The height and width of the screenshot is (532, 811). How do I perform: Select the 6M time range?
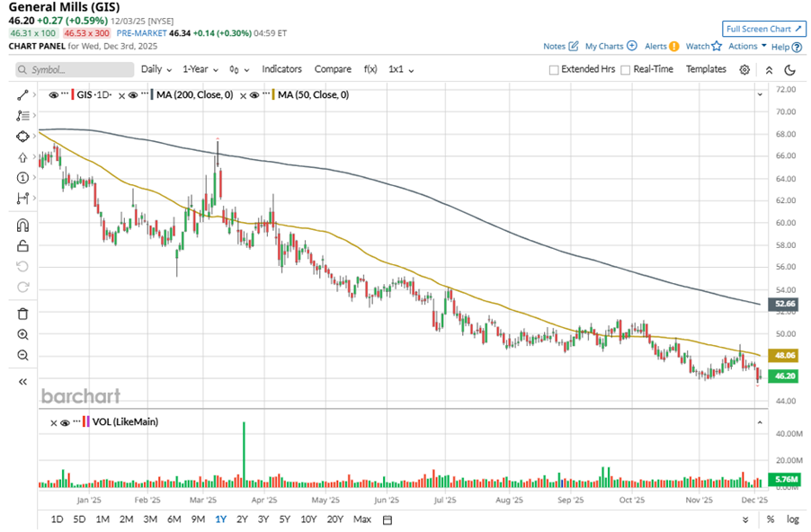click(174, 519)
